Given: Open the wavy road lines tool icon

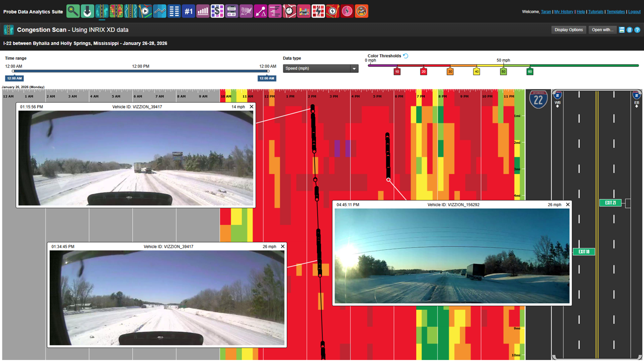Looking at the screenshot, I should (x=131, y=11).
